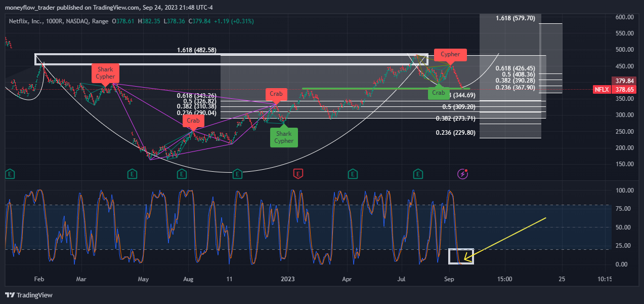Click the 0.618 (343.26) Fibonacci label
This screenshot has width=644, height=304.
tap(197, 96)
